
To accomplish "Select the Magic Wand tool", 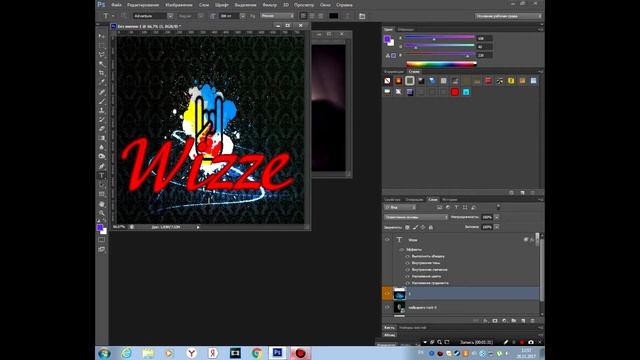I will 101,64.
